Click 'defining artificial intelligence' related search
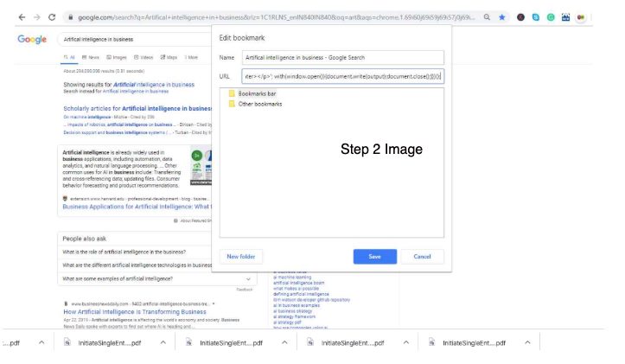The image size is (625, 364). point(301,294)
